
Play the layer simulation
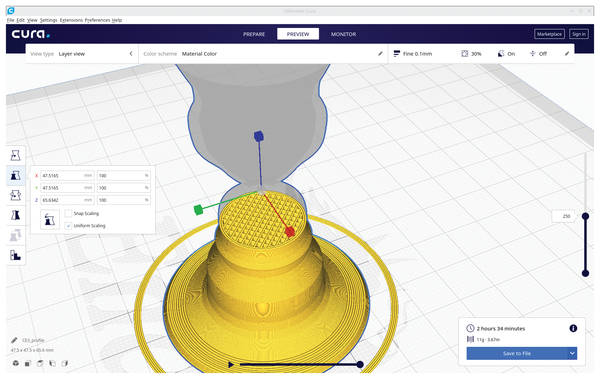click(x=231, y=364)
